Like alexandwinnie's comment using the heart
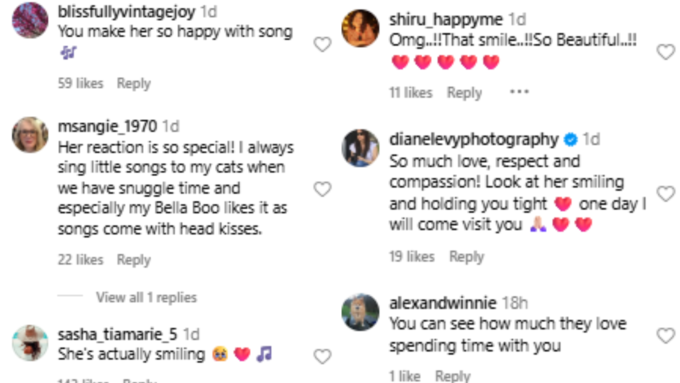 tap(666, 335)
